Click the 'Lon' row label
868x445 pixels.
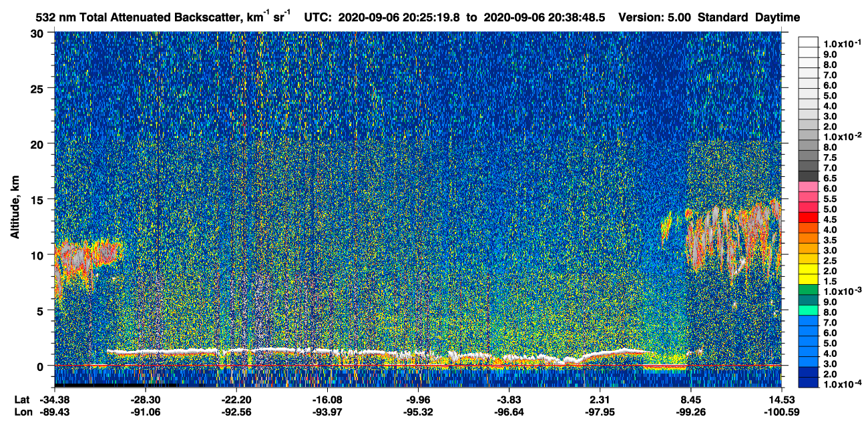click(x=22, y=412)
